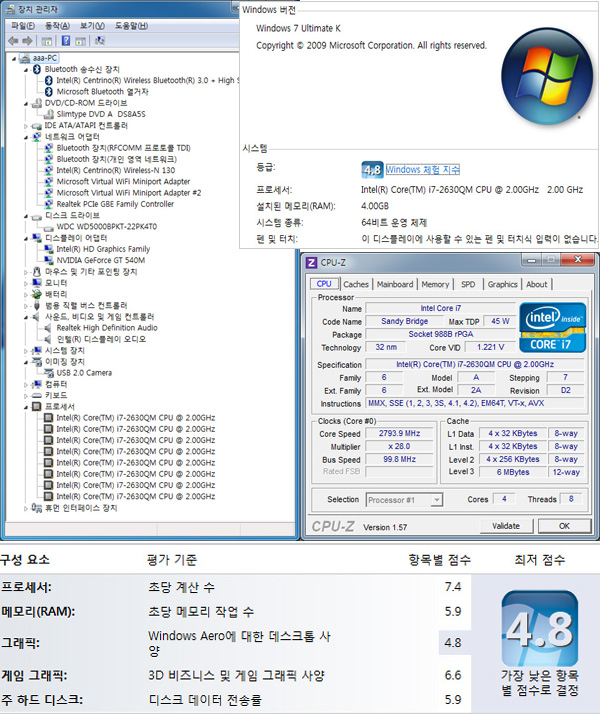Select the aaa-PC root node
Viewport: 600px width, 717px height.
45,58
